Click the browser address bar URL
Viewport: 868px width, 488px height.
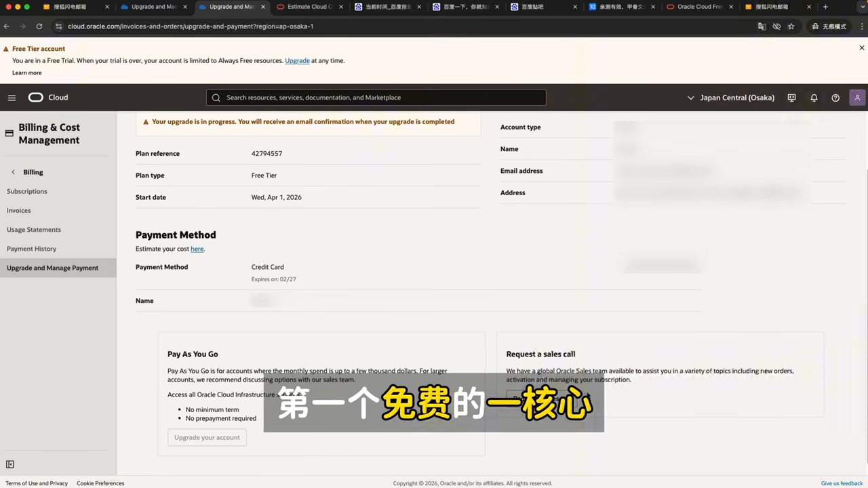coord(191,26)
